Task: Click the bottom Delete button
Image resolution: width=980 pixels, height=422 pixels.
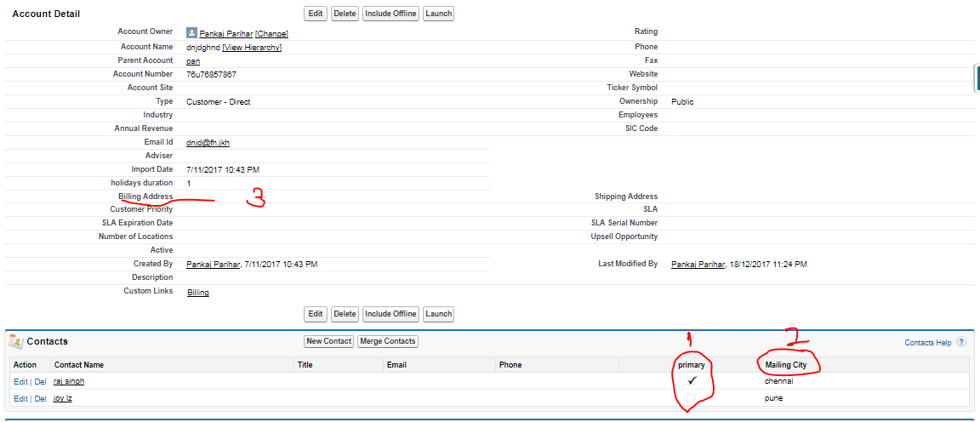Action: pos(345,314)
